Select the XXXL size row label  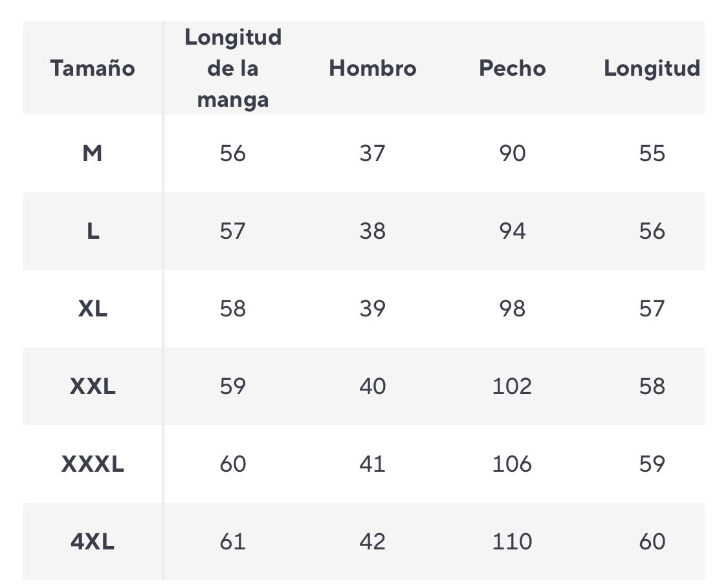coord(93,464)
